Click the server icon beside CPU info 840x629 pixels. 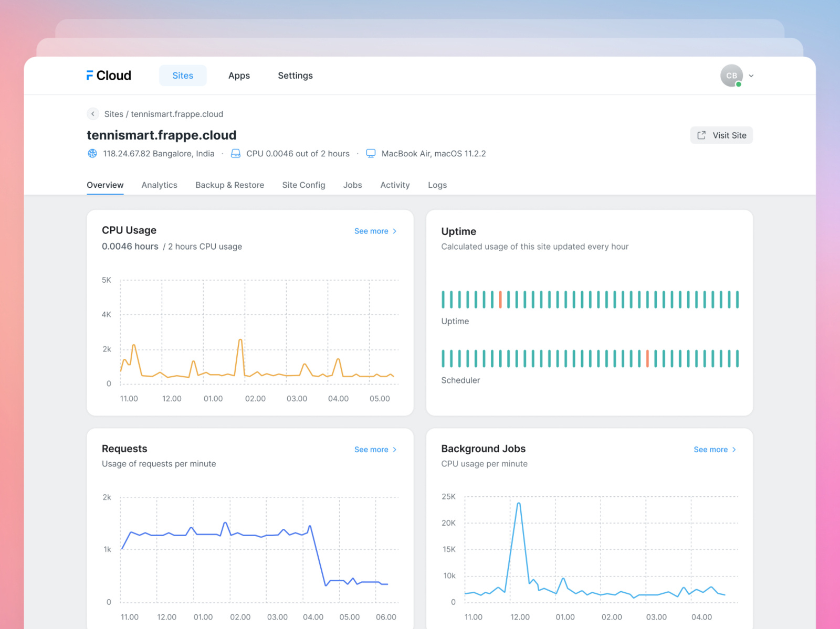click(x=236, y=153)
